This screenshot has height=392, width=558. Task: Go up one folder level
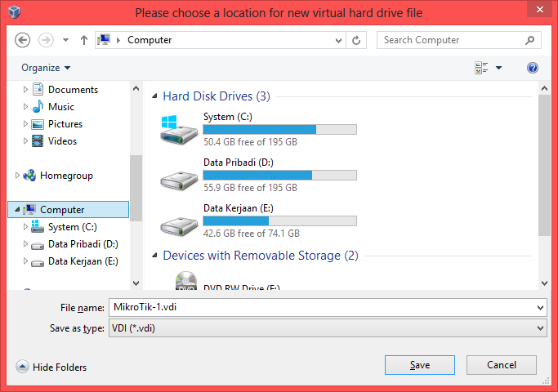pyautogui.click(x=84, y=40)
